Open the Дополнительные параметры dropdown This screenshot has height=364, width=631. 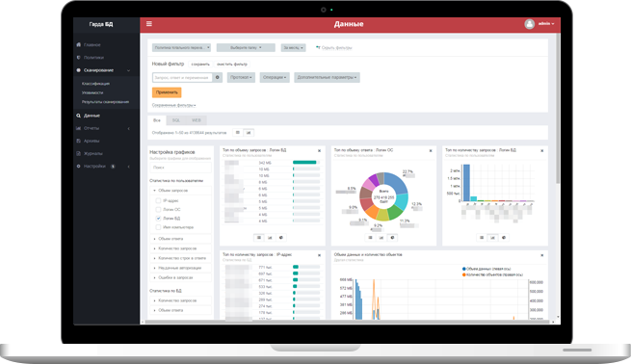point(327,77)
